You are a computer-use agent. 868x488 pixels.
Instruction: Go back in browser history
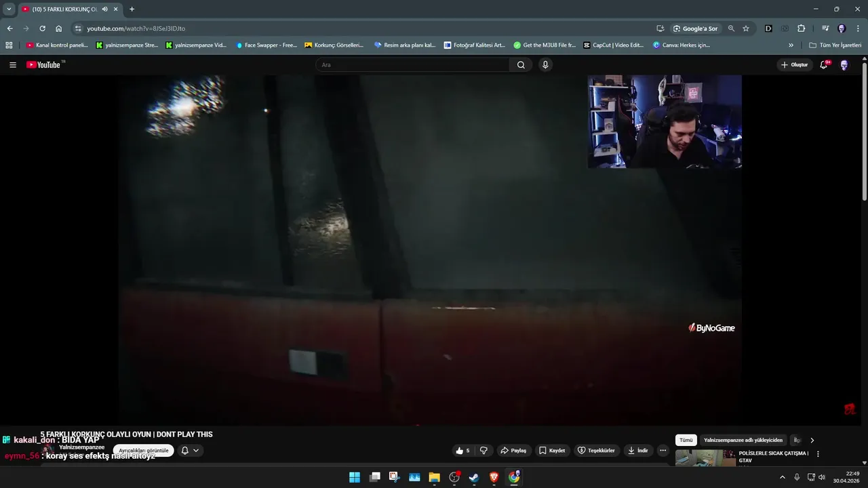pyautogui.click(x=9, y=28)
